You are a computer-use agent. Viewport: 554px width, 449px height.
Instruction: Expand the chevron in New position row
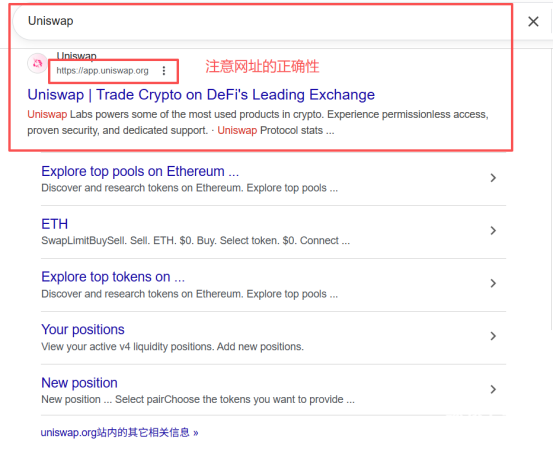(x=493, y=389)
